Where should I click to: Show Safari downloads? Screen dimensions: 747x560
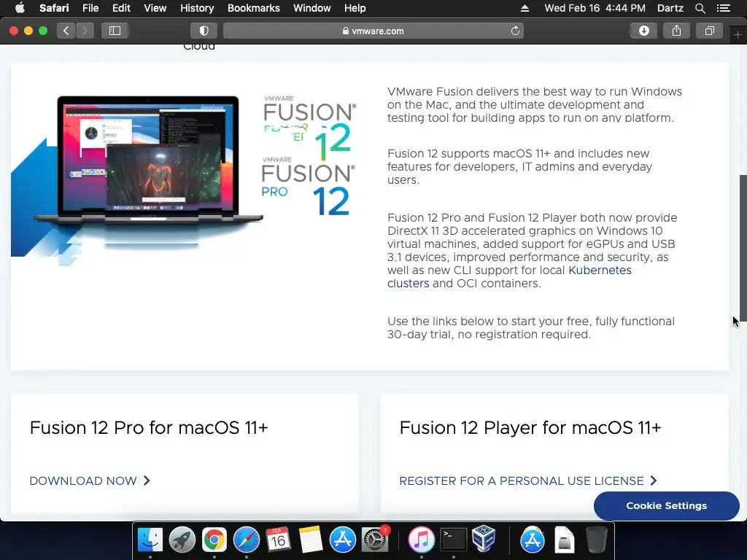coord(643,31)
